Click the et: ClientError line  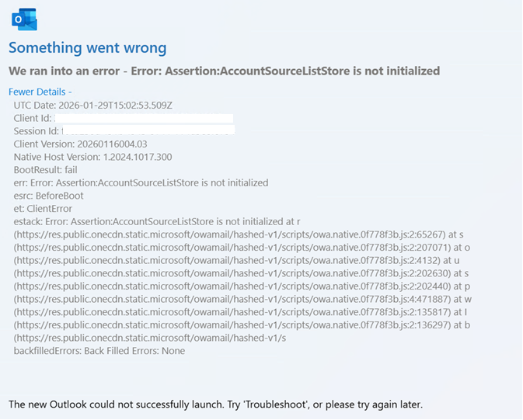tap(43, 209)
